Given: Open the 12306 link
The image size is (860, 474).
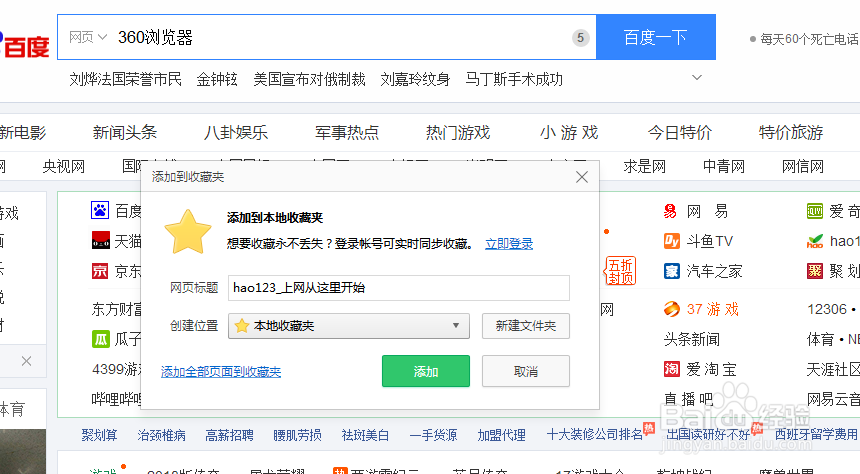Looking at the screenshot, I should tap(827, 309).
